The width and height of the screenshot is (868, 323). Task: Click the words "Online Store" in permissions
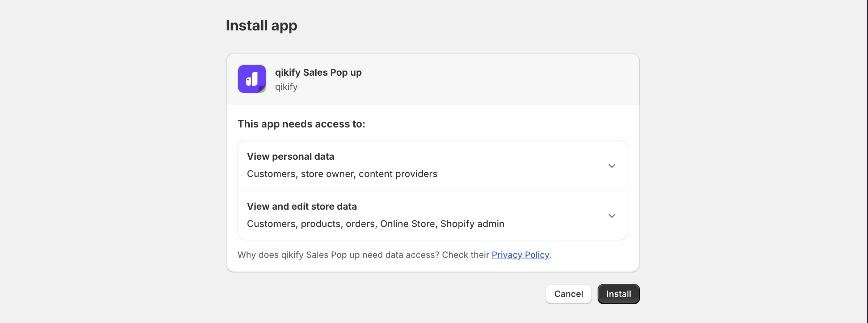pyautogui.click(x=407, y=224)
